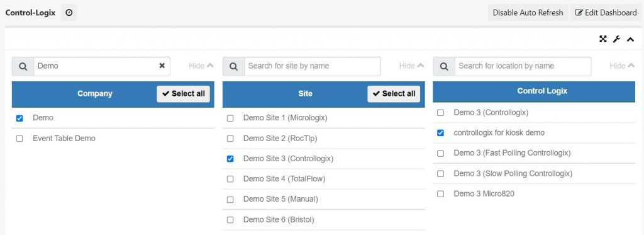This screenshot has width=644, height=235.
Task: Click the 'Control Logix' column header
Action: [534, 91]
